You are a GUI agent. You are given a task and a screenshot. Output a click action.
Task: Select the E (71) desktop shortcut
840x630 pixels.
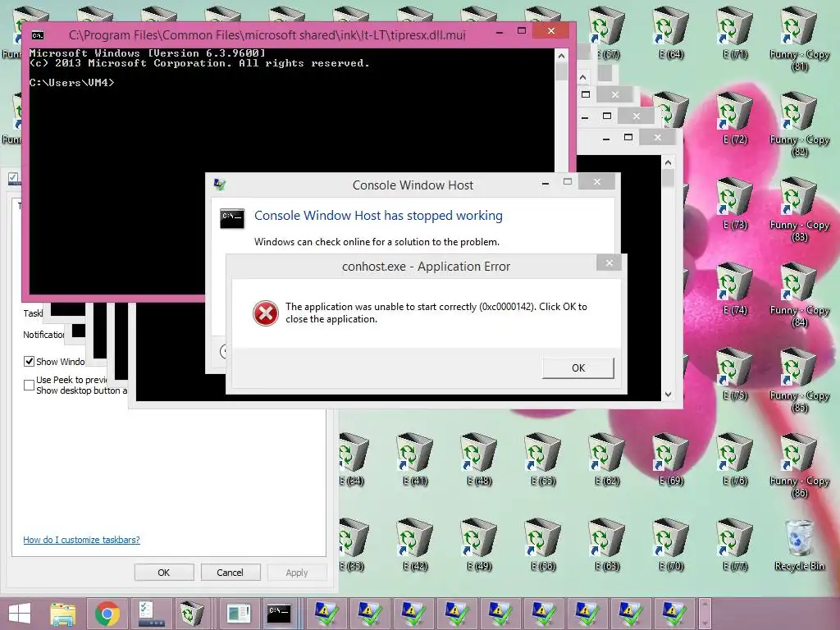coord(735,33)
